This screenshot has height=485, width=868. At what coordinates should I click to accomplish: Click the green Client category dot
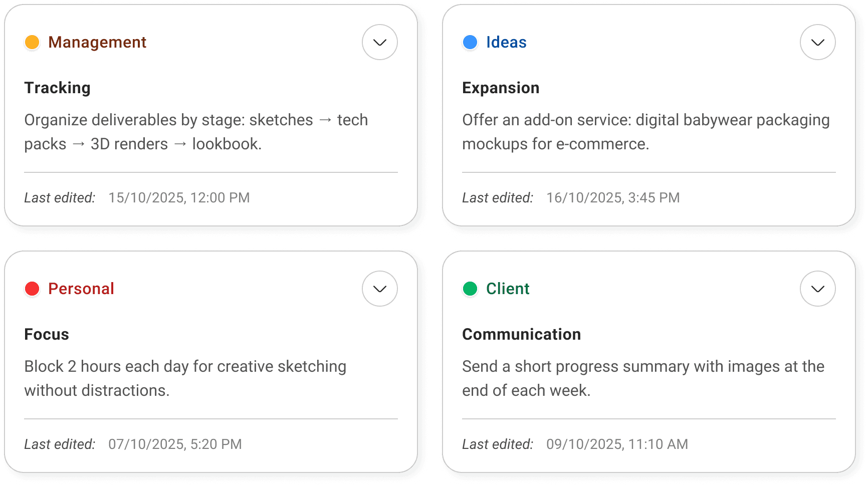[470, 289]
